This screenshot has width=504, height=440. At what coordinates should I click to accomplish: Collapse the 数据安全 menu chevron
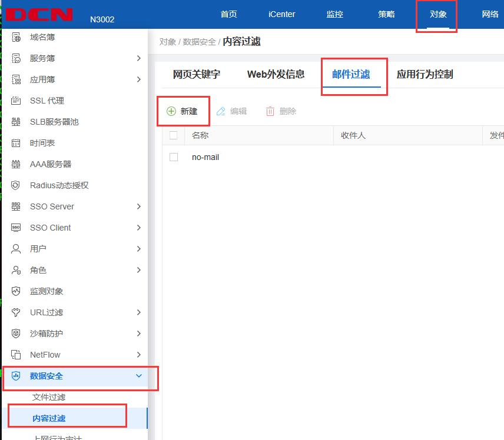pyautogui.click(x=139, y=376)
